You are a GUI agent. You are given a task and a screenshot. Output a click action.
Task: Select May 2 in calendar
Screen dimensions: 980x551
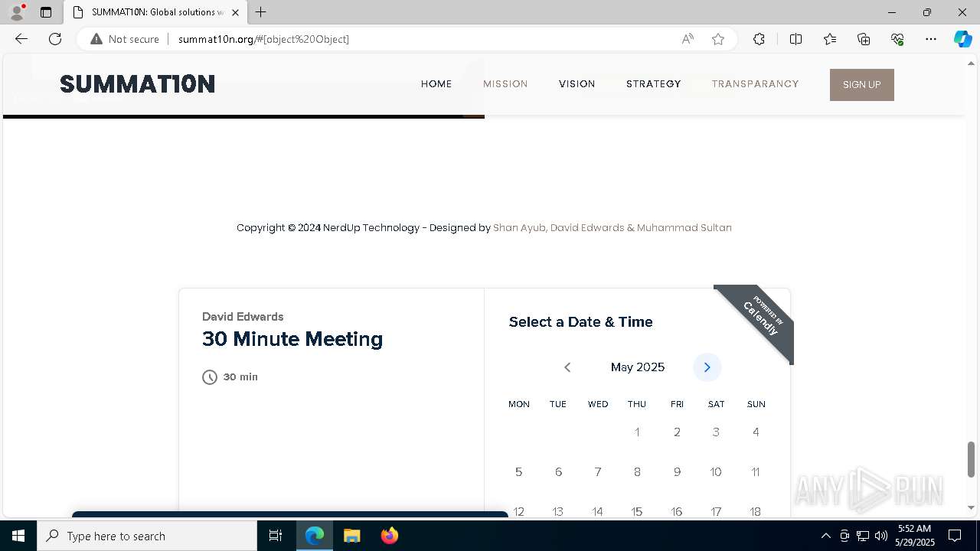677,432
